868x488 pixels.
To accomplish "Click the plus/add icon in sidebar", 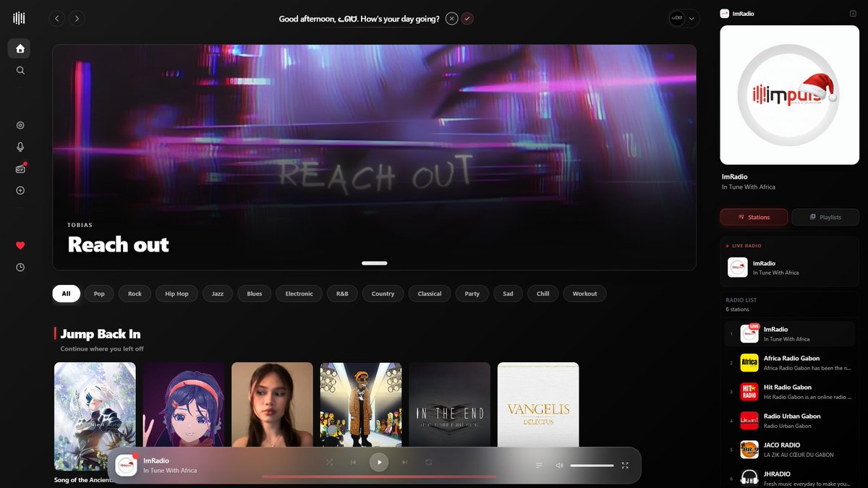I will [20, 190].
